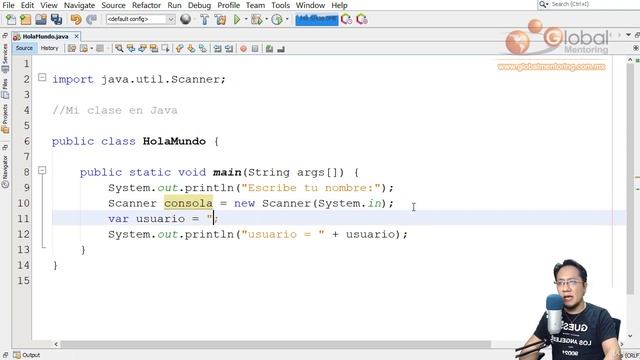This screenshot has width=640, height=360.
Task: Open the search options dropdown beside the search field
Action: point(543,4)
